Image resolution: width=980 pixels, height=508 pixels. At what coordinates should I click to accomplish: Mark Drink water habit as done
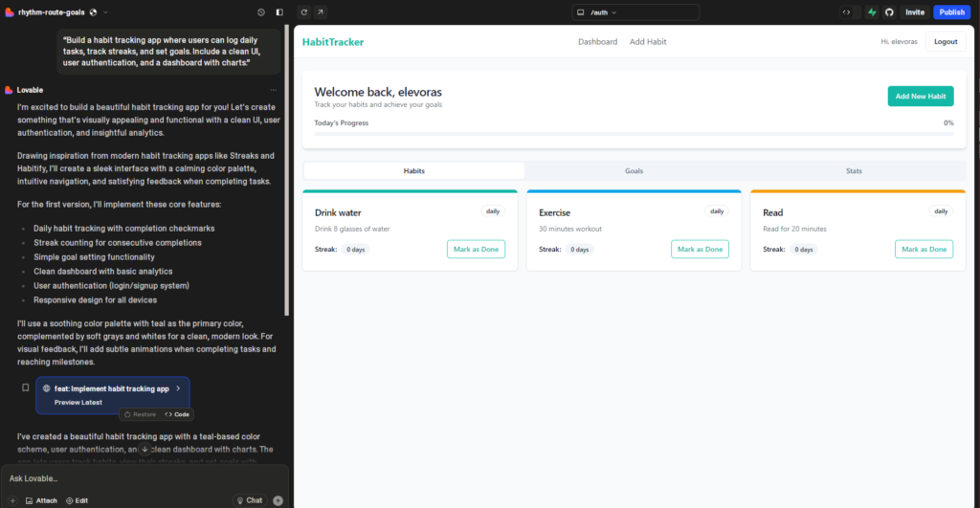(x=476, y=249)
